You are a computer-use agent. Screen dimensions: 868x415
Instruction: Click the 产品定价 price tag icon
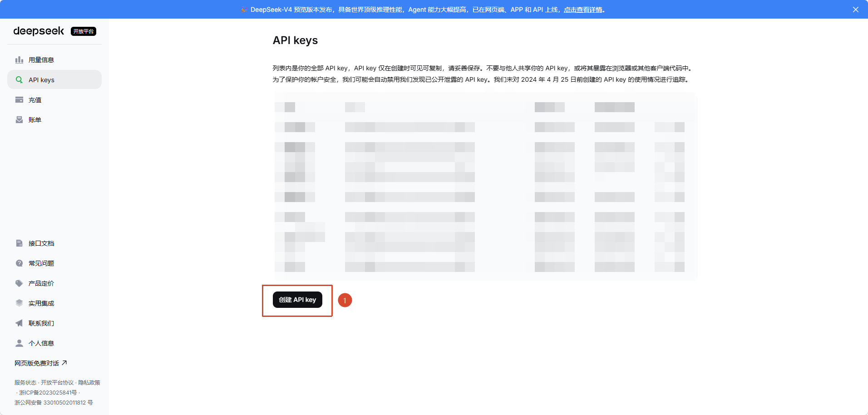coord(19,283)
